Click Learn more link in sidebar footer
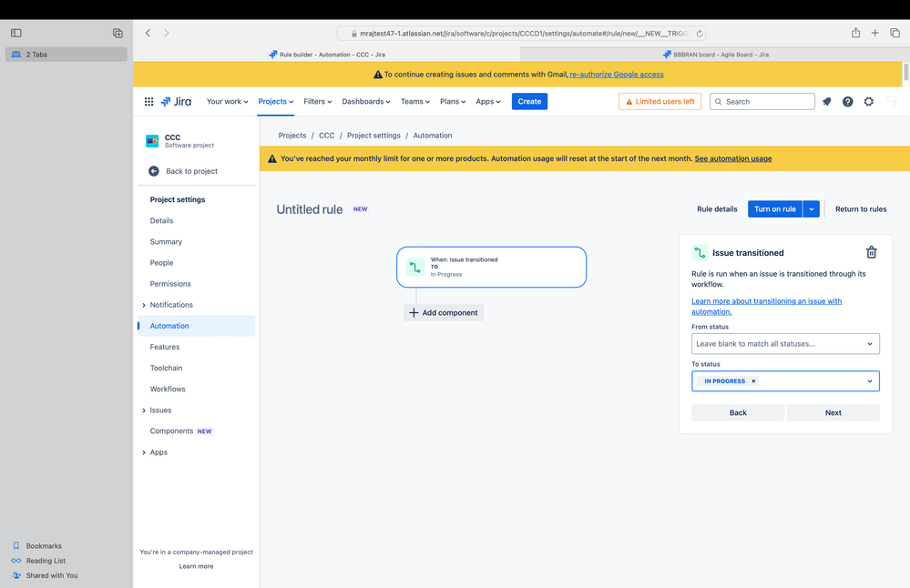Image resolution: width=910 pixels, height=588 pixels. point(196,566)
